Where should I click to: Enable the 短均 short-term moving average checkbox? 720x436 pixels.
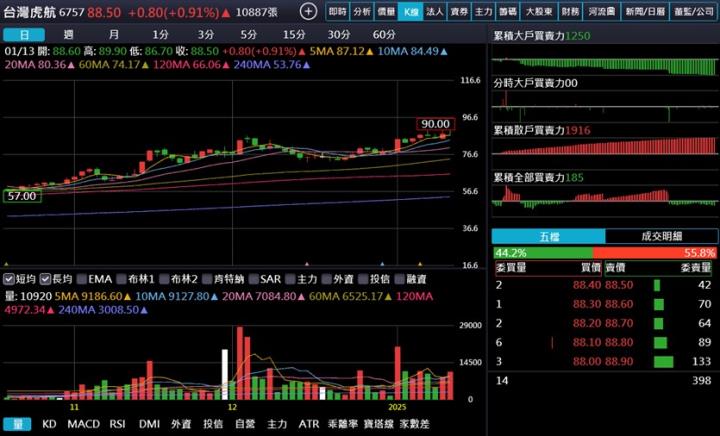coord(9,279)
